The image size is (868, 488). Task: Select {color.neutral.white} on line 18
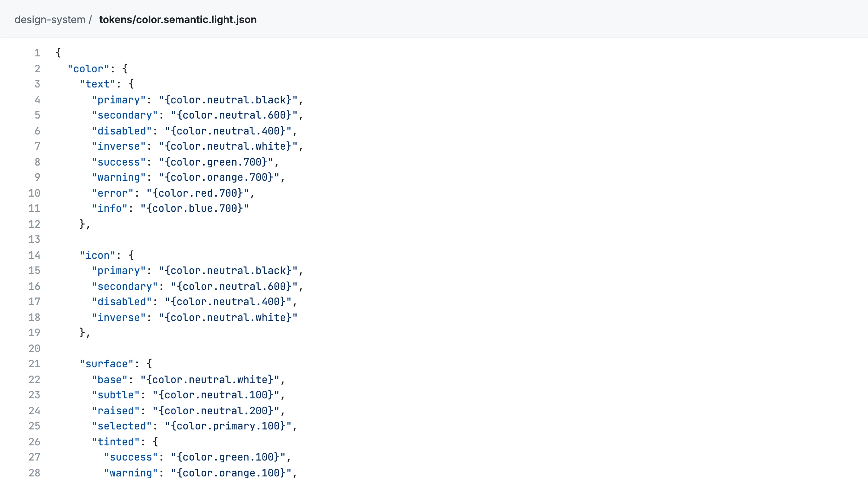point(228,317)
